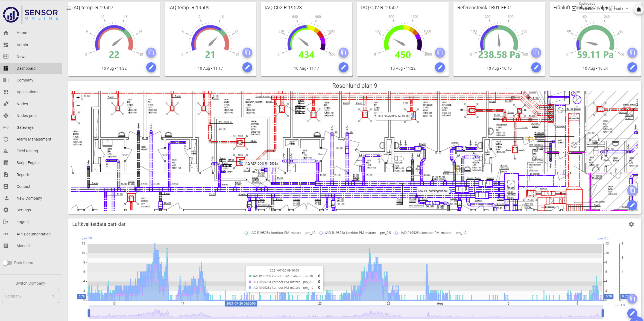Image resolution: width=644 pixels, height=321 pixels.
Task: Click the notification bell icon
Action: point(639,10)
